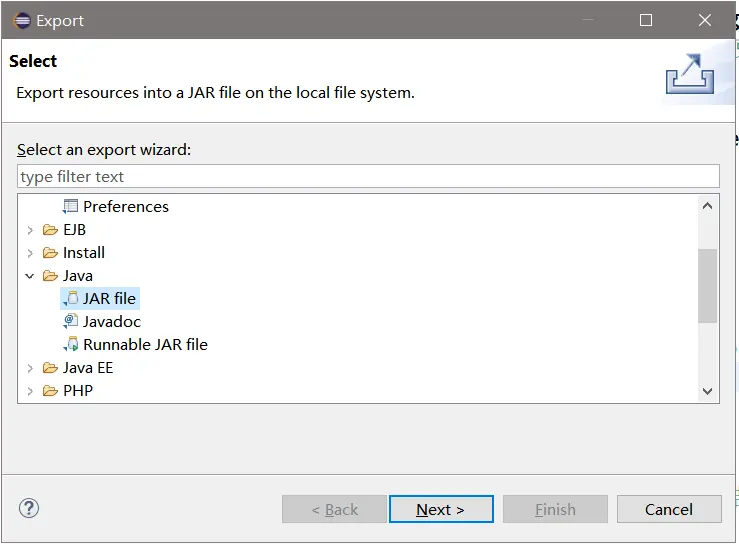Click the EJB folder icon
The image size is (739, 544).
pos(50,229)
